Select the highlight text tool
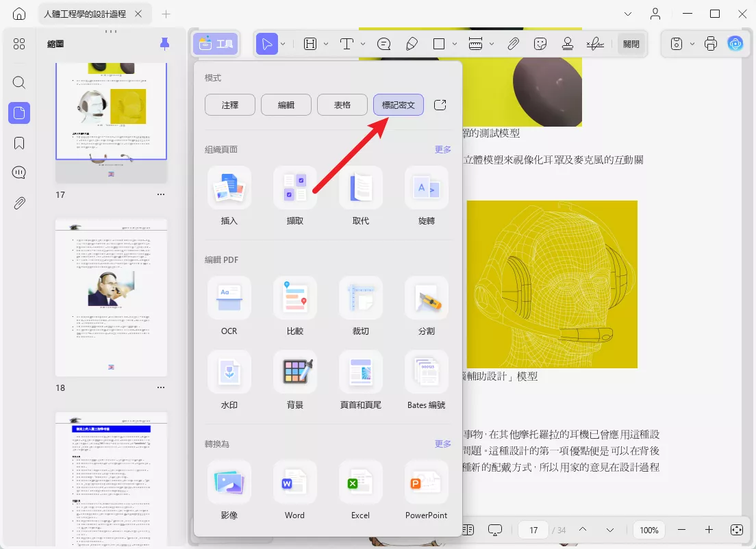Image resolution: width=756 pixels, height=549 pixels. click(x=310, y=44)
